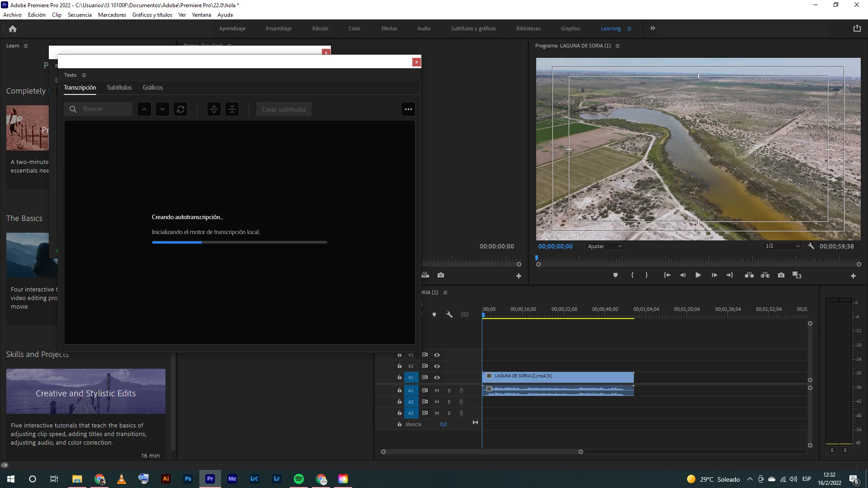Open timeline display settings wrench

click(449, 314)
